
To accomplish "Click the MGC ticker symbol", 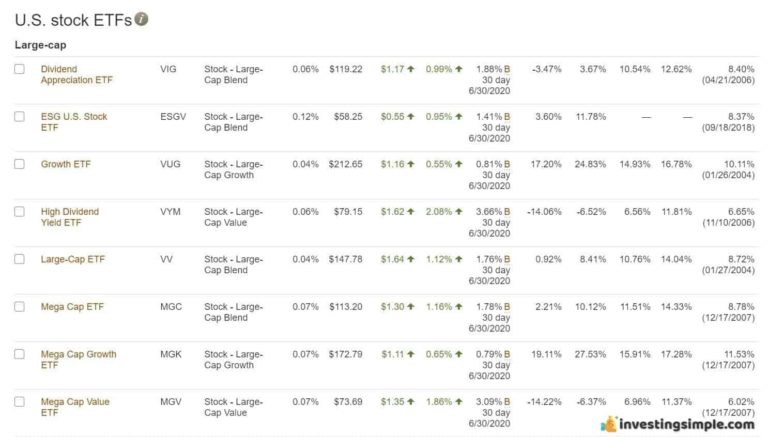I will 171,307.
